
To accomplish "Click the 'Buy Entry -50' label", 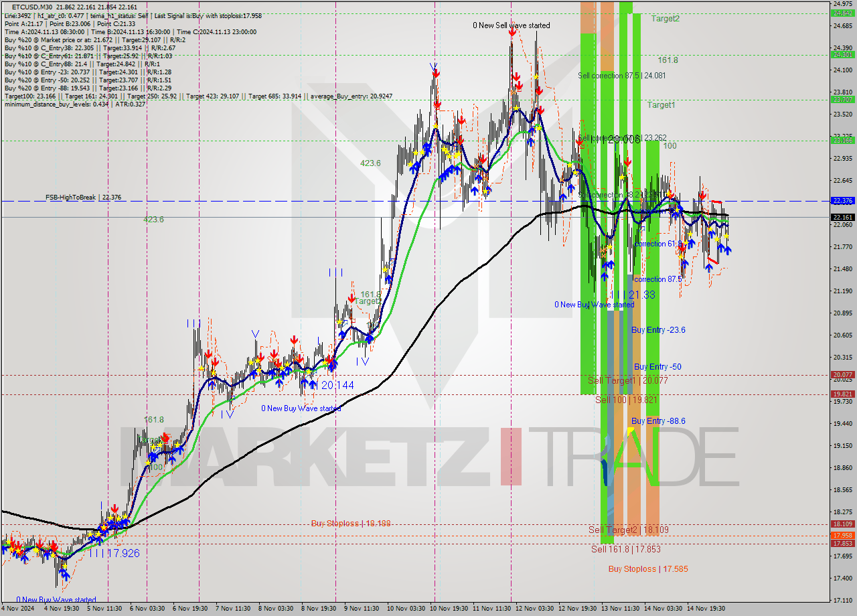I will (x=657, y=367).
